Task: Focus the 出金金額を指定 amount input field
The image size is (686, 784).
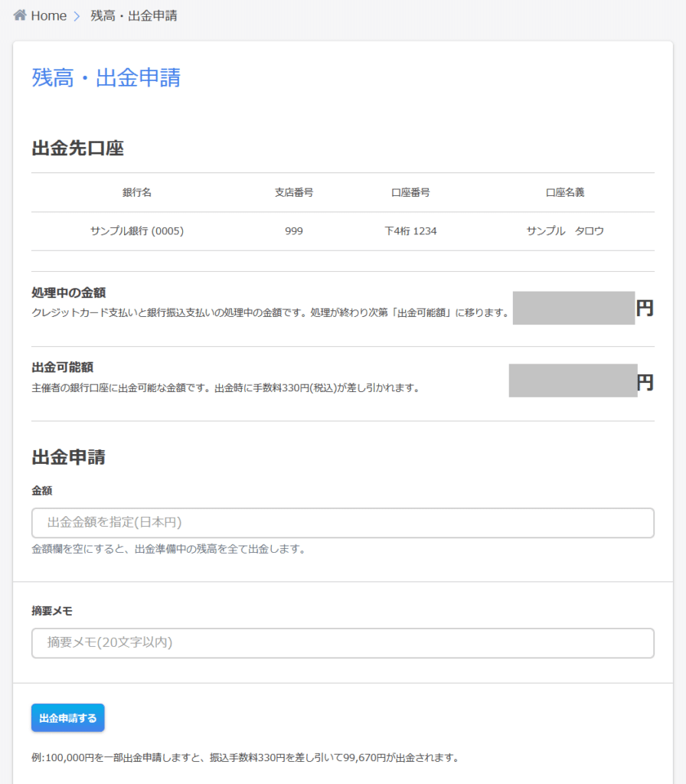Action: [x=342, y=523]
